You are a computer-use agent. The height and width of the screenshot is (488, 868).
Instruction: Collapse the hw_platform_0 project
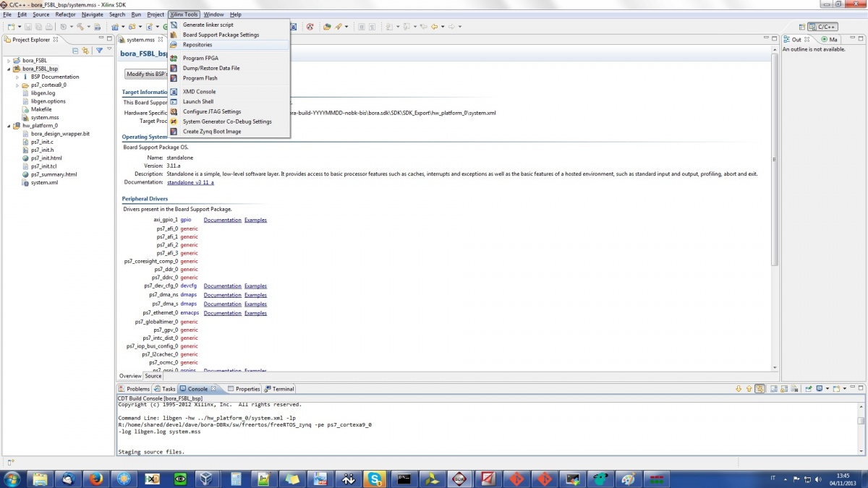[x=9, y=126]
